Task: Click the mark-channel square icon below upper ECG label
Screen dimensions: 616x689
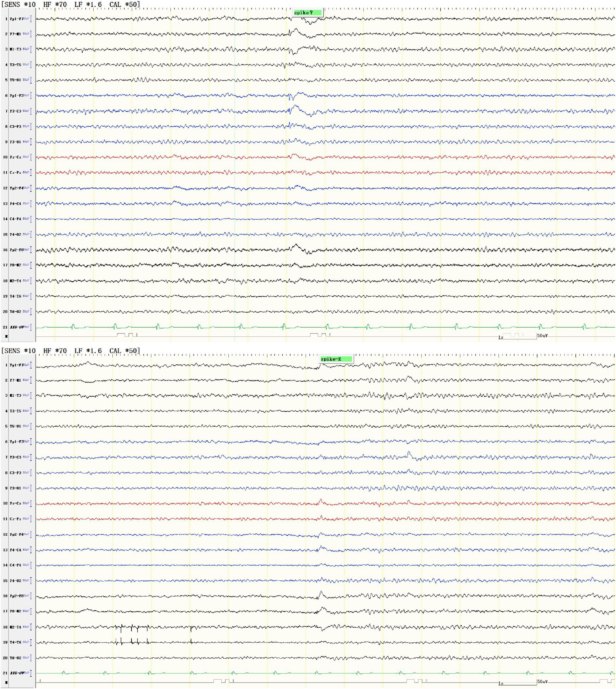Action: 6,336
